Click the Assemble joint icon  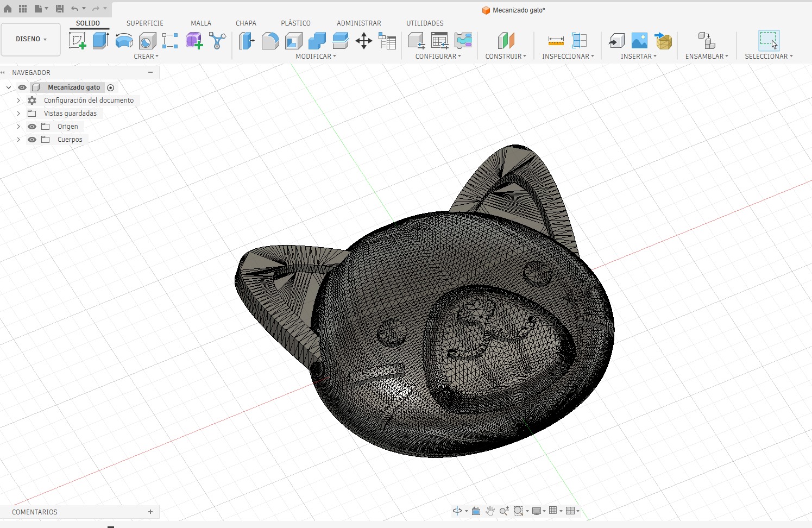(707, 41)
